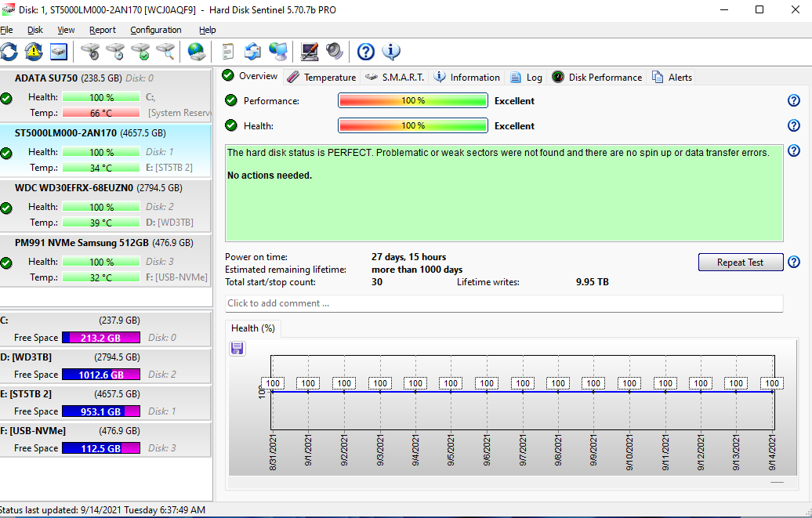Select the D: [WD3TB] partition entry
Viewport: 812px width, 518px height.
click(x=106, y=366)
